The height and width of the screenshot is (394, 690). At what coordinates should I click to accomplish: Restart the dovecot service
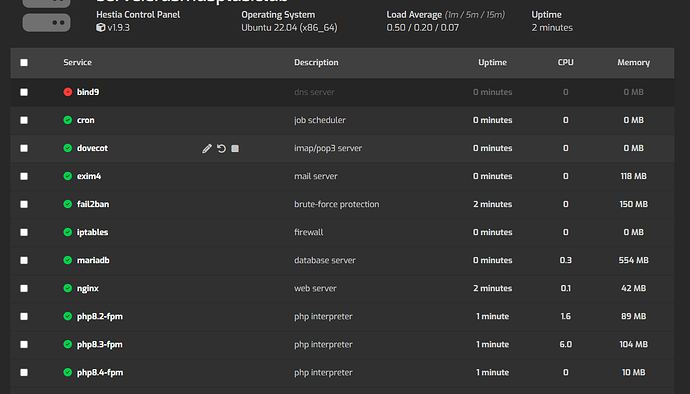point(221,148)
